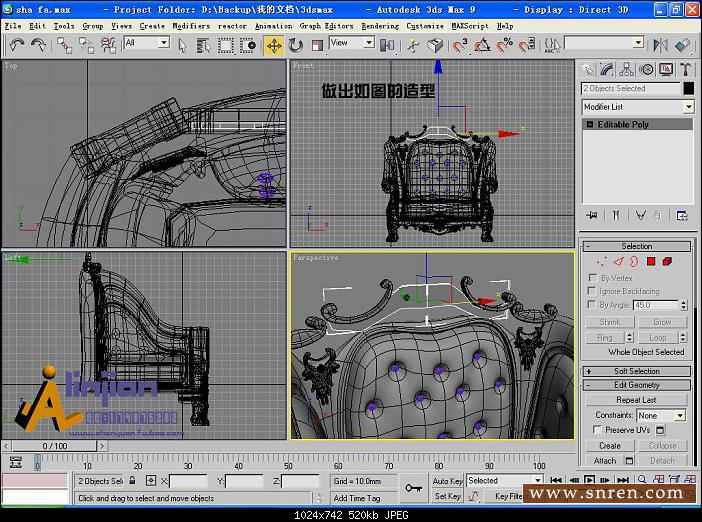Open the Create command panel tab
The width and height of the screenshot is (702, 522).
tap(587, 69)
